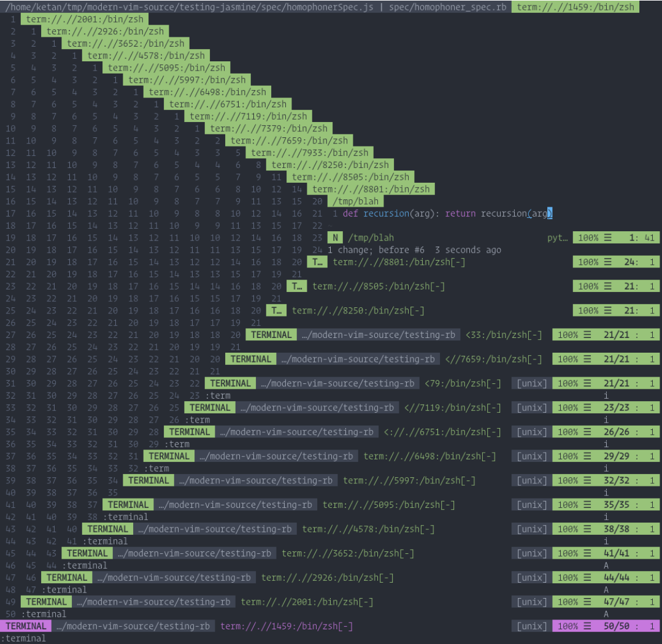Click the magenta TERMINAL mode badge
Image resolution: width=662 pixels, height=644 pixels.
(x=26, y=626)
